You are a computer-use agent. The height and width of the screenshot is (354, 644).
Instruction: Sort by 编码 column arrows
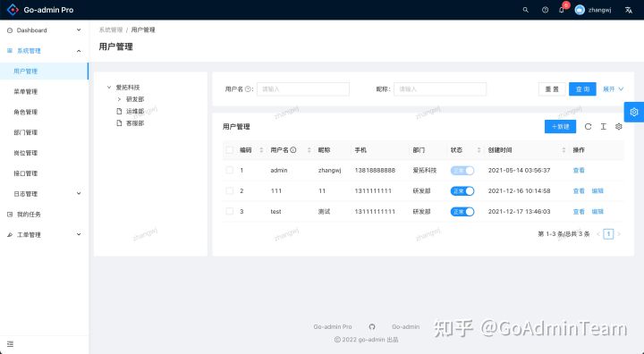coord(261,150)
